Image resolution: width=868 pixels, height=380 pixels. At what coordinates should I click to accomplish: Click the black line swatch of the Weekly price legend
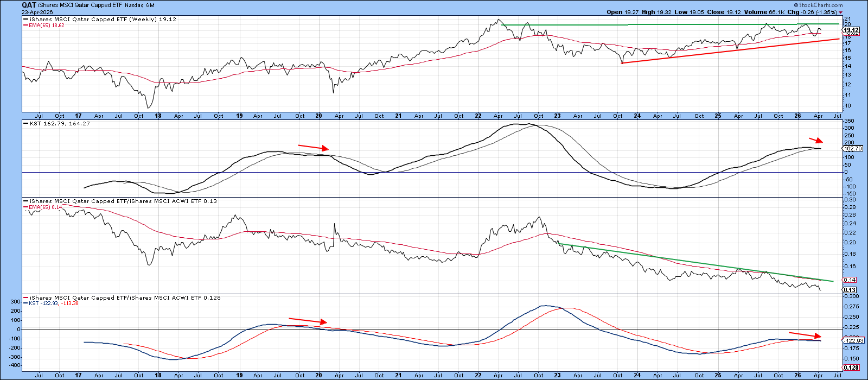coord(25,19)
